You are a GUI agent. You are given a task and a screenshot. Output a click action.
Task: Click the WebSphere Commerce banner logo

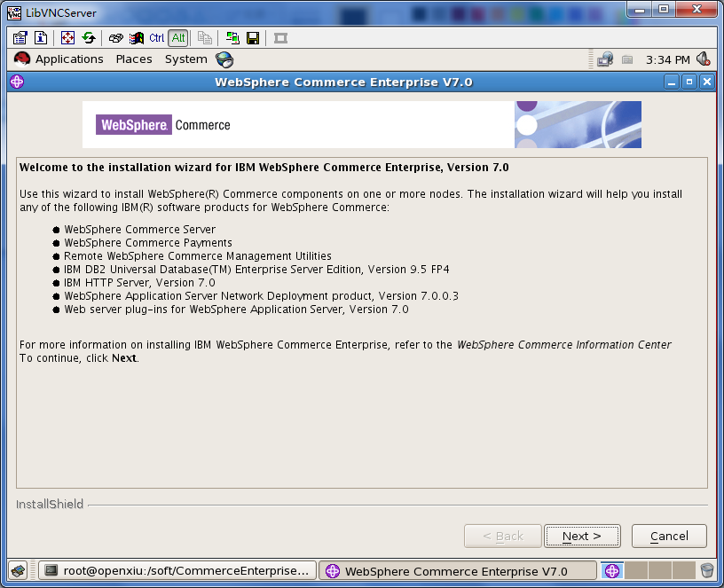[x=163, y=125]
